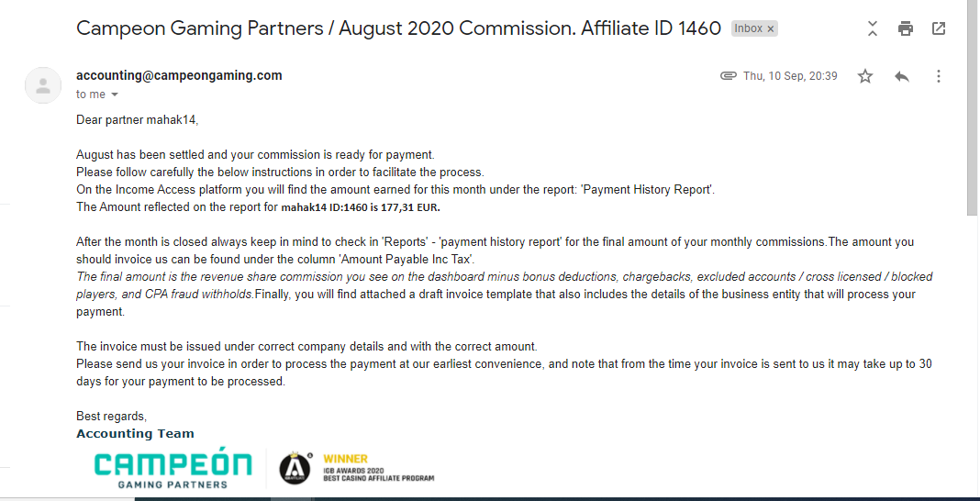980x501 pixels.
Task: Click the iGB Awards 2020 winner badge
Action: 357,468
